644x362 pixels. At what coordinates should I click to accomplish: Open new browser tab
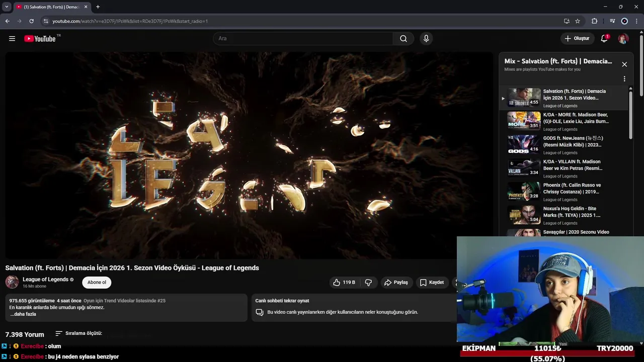pos(98,7)
